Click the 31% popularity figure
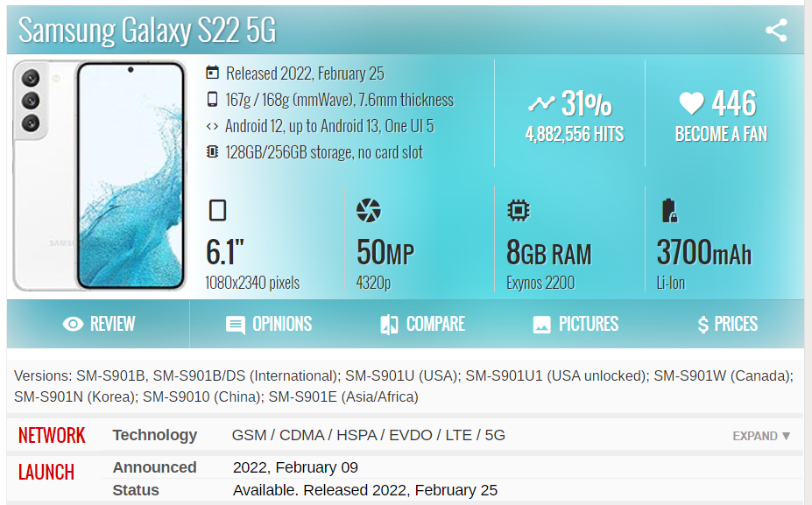Screen dimensions: 812x505 586,103
